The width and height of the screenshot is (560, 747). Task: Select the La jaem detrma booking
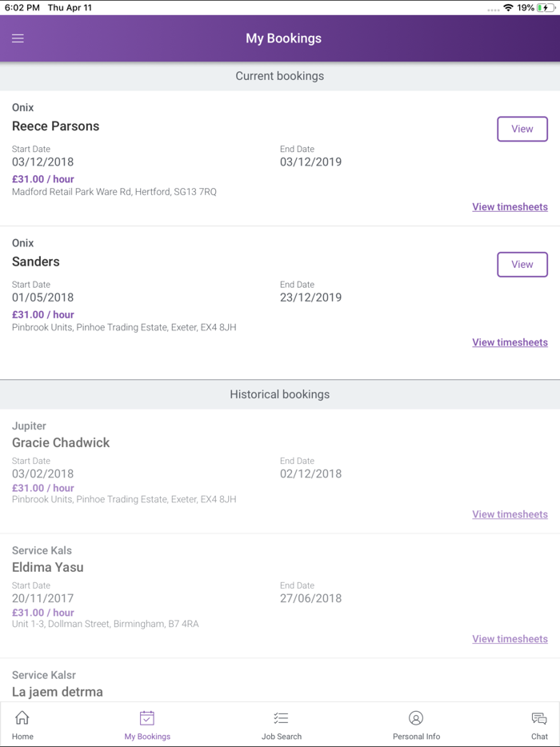(58, 692)
